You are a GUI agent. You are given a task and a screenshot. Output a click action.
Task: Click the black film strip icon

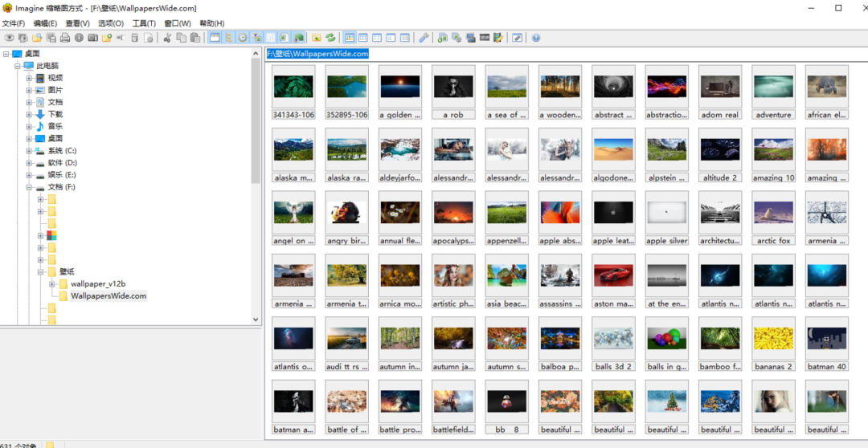[x=485, y=38]
